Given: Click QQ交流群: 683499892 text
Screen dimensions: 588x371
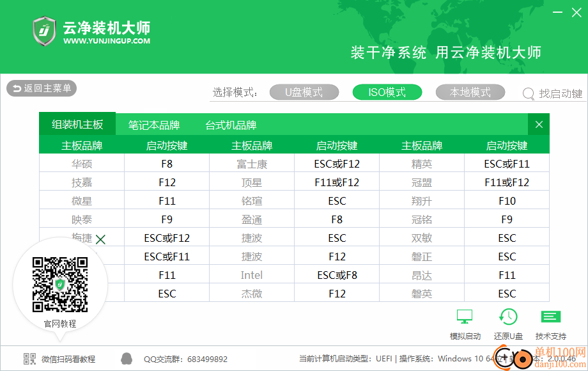Looking at the screenshot, I should point(185,359).
